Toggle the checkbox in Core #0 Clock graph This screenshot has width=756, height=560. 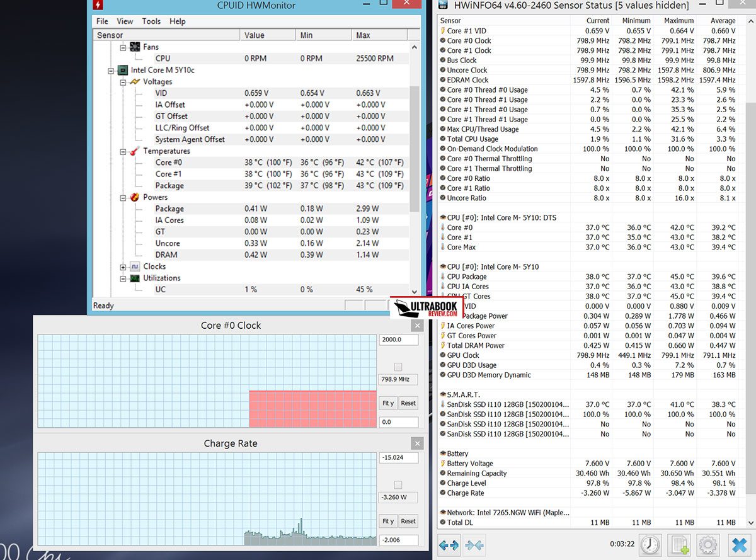(x=398, y=367)
